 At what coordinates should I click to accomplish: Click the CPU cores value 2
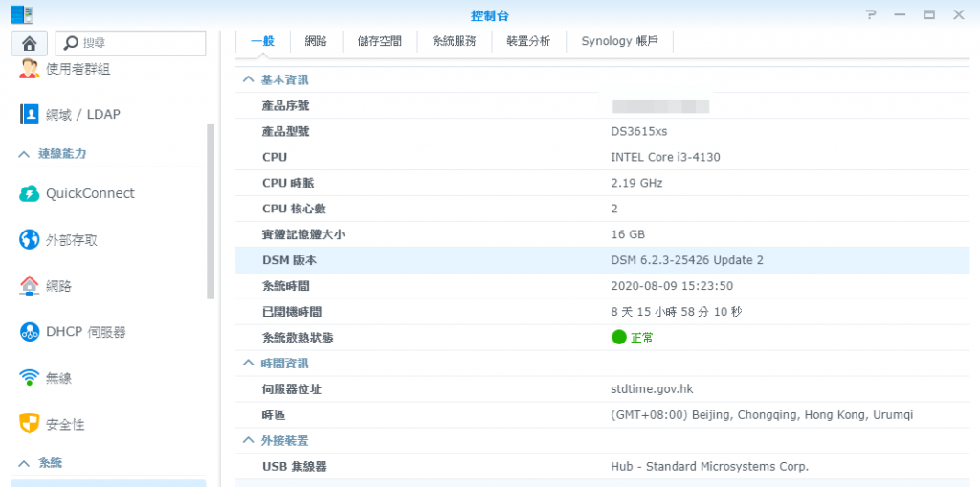point(614,209)
